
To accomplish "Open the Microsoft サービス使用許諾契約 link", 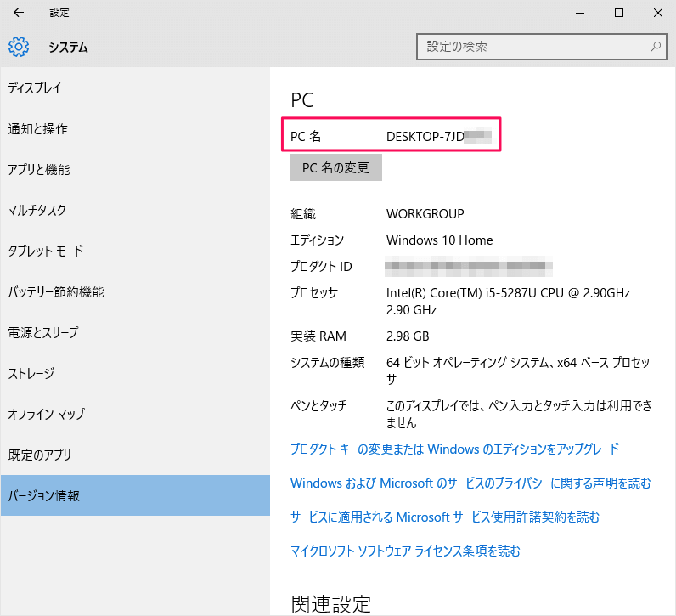I will pos(445,517).
